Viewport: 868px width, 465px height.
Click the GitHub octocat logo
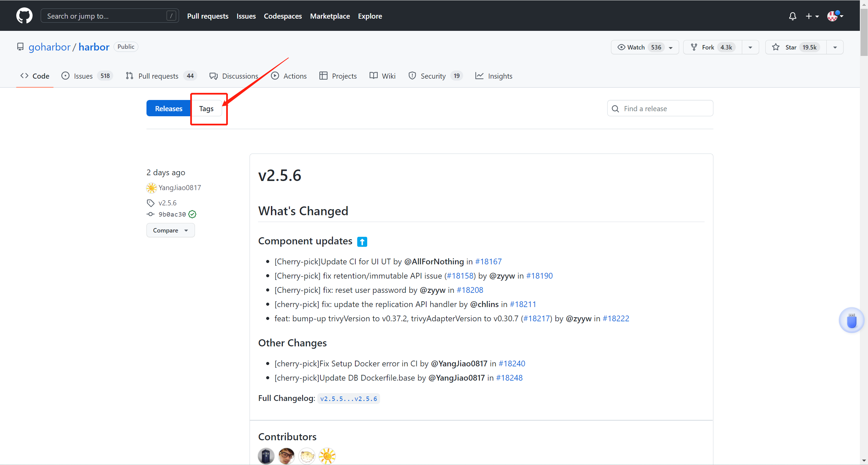coord(24,16)
